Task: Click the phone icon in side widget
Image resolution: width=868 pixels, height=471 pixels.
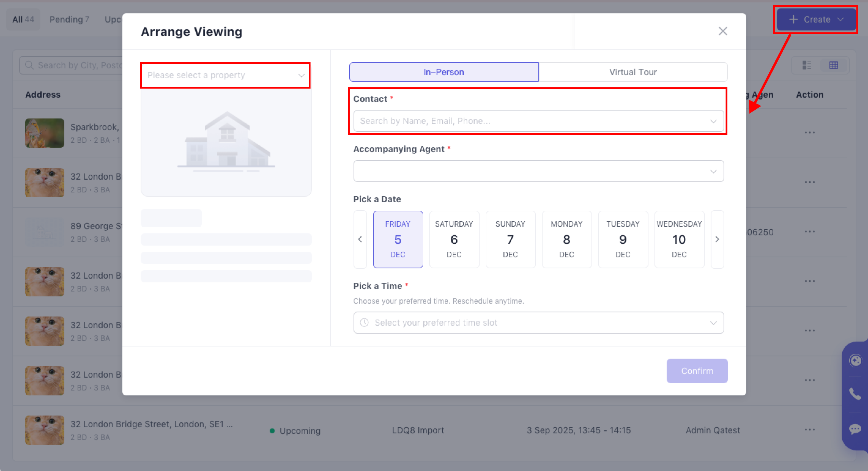Action: [855, 393]
